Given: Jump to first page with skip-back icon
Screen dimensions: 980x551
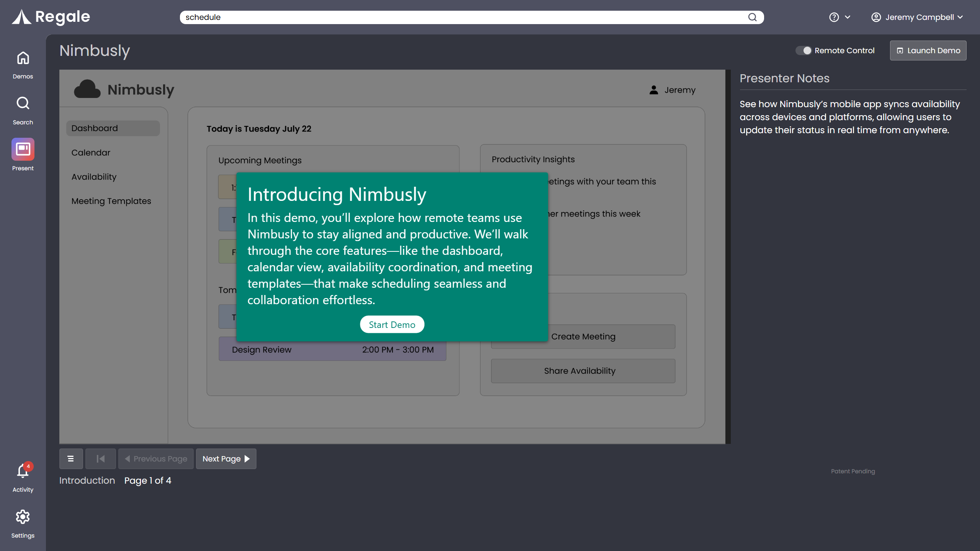Looking at the screenshot, I should (x=100, y=458).
